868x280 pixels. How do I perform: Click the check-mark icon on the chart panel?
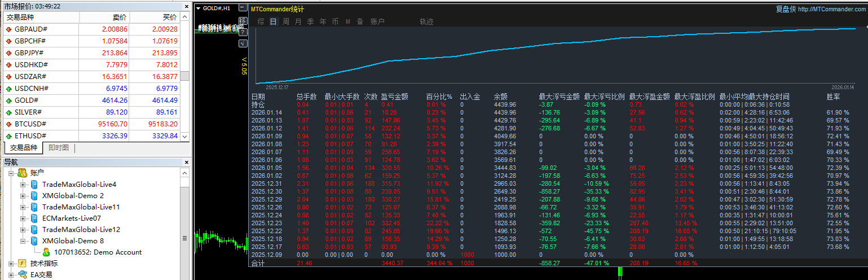(x=243, y=43)
